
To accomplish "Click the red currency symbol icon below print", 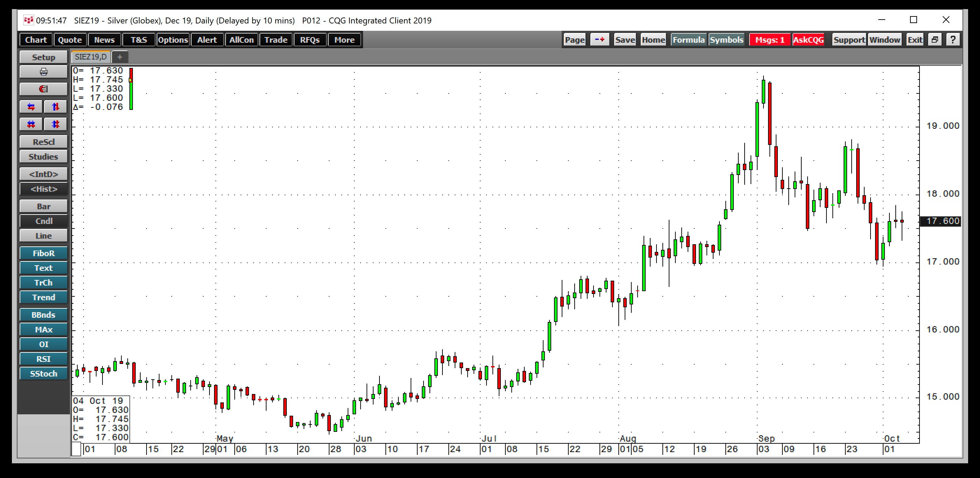I will (x=43, y=89).
